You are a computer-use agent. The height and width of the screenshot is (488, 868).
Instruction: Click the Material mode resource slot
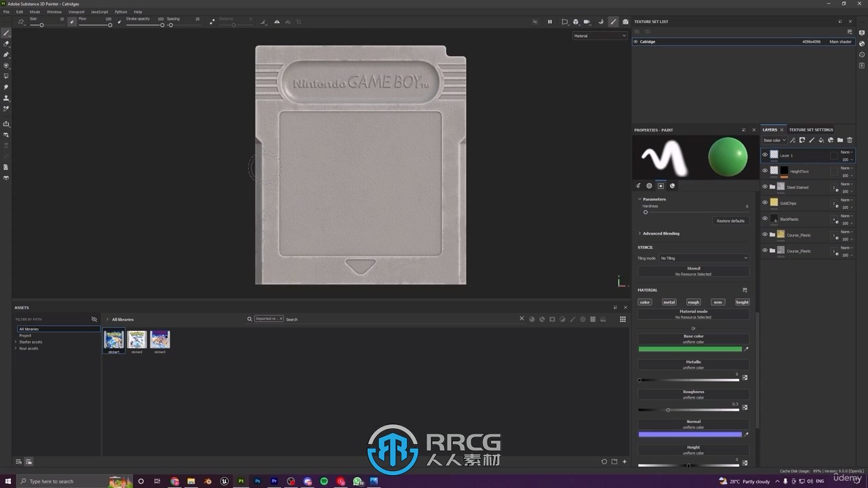click(x=693, y=314)
